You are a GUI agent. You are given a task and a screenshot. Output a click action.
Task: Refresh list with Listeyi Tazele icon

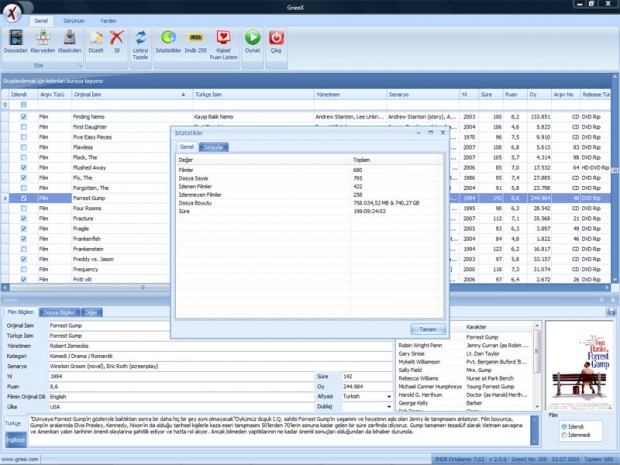point(140,45)
